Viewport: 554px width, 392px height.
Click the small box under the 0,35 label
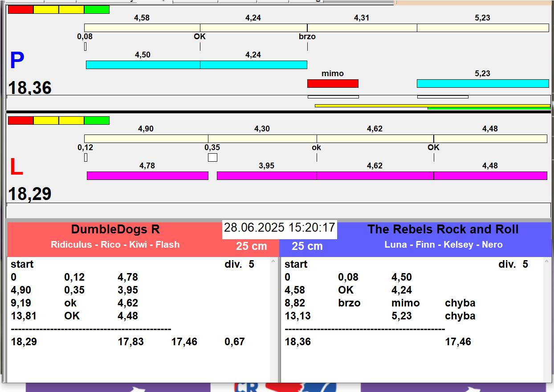tap(213, 157)
